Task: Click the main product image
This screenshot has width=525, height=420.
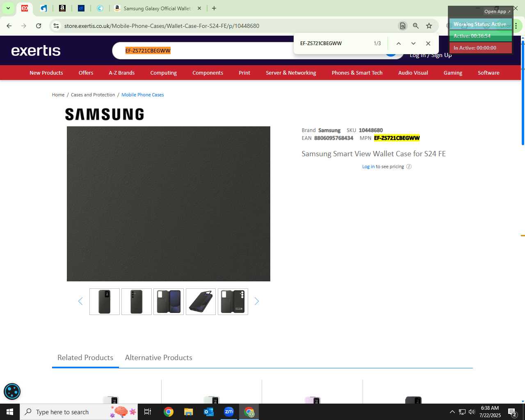Action: coord(169,204)
